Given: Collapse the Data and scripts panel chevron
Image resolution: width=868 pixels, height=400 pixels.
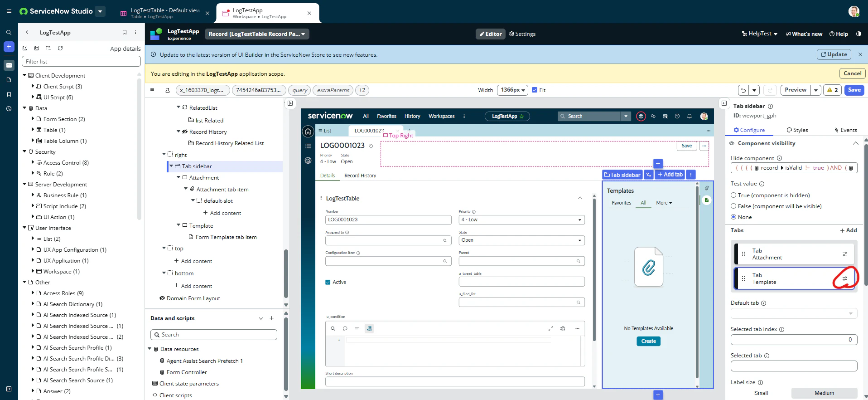Looking at the screenshot, I should pyautogui.click(x=261, y=318).
